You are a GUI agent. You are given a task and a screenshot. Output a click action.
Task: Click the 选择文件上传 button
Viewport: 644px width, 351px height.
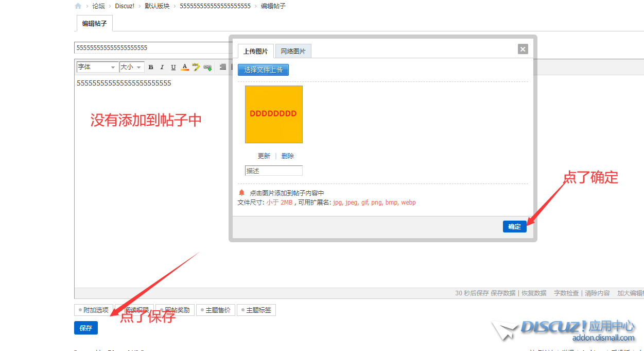[263, 70]
